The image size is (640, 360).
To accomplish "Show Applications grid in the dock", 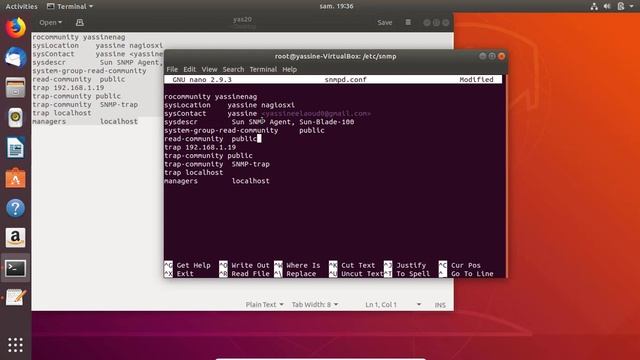I will [x=16, y=345].
